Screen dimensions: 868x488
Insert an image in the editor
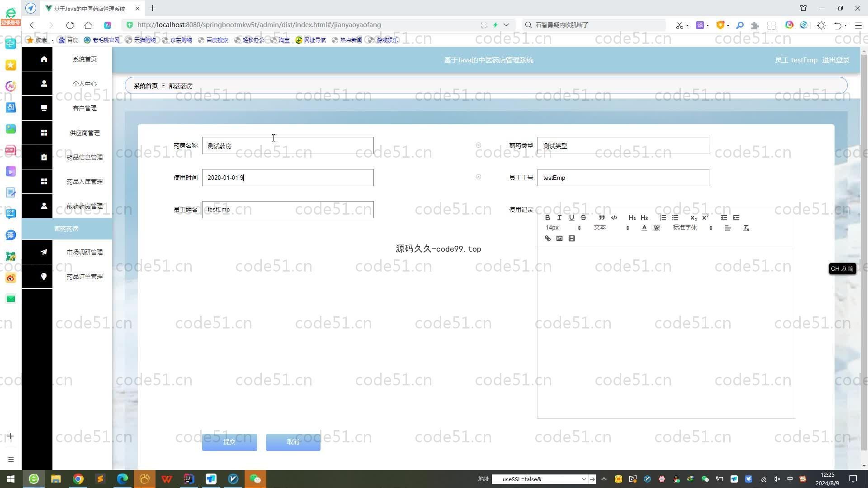[x=559, y=239]
